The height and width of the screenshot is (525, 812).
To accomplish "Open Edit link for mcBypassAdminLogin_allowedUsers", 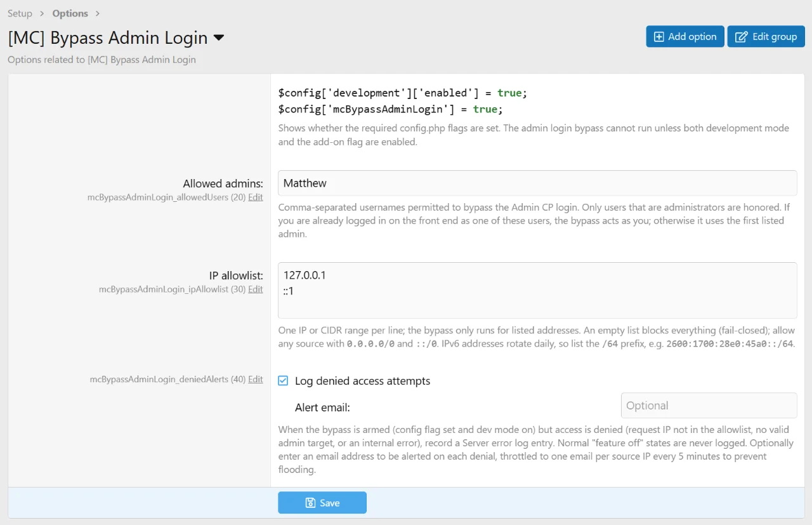I will [256, 197].
